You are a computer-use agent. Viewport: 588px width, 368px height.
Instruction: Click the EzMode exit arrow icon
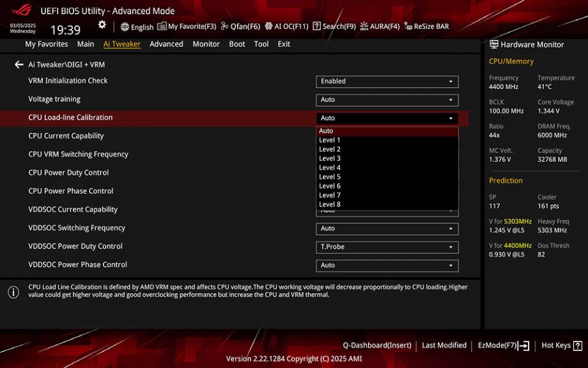(524, 345)
